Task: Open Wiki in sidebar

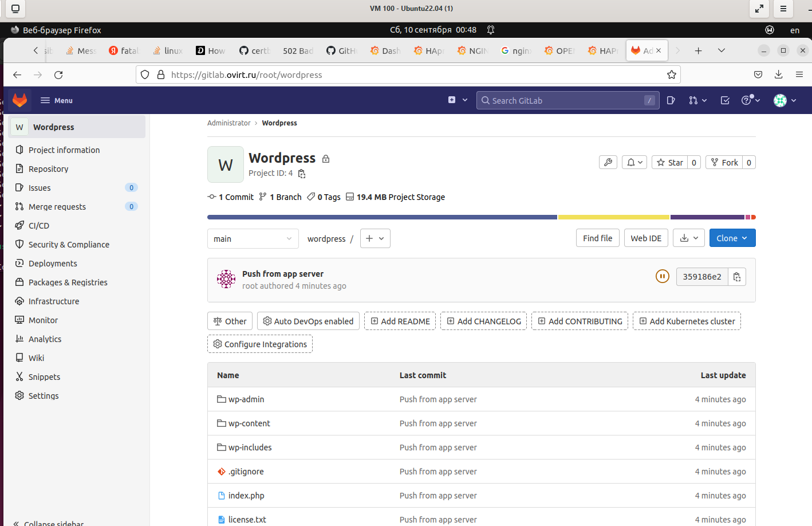Action: [x=36, y=358]
